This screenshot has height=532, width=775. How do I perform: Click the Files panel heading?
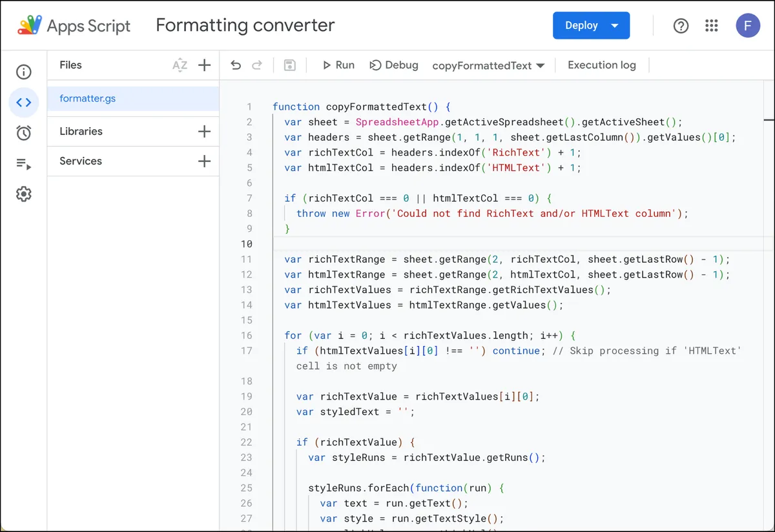point(70,65)
